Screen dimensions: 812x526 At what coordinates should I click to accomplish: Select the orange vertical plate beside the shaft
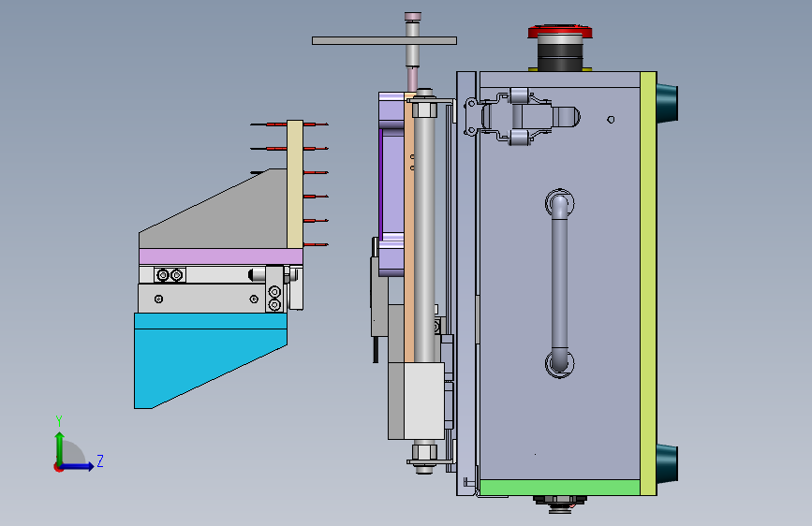409,227
